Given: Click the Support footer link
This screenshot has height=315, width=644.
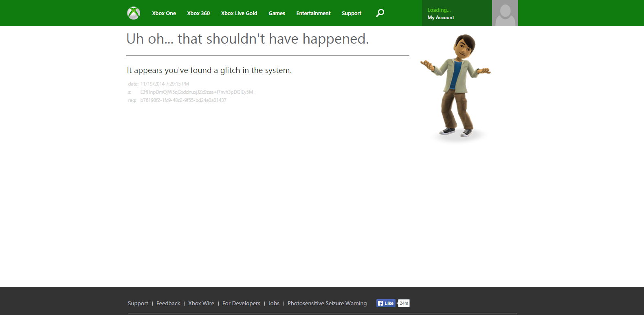Looking at the screenshot, I should (x=138, y=304).
